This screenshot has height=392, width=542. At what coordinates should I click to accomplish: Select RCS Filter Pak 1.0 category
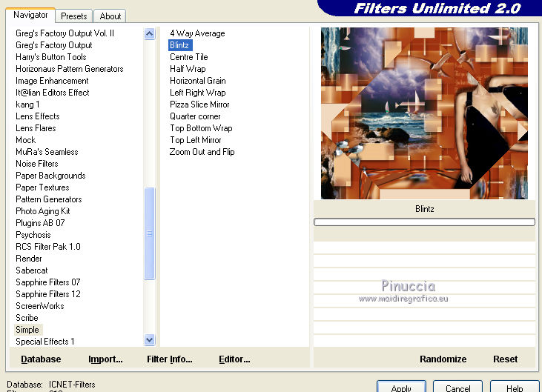[48, 247]
